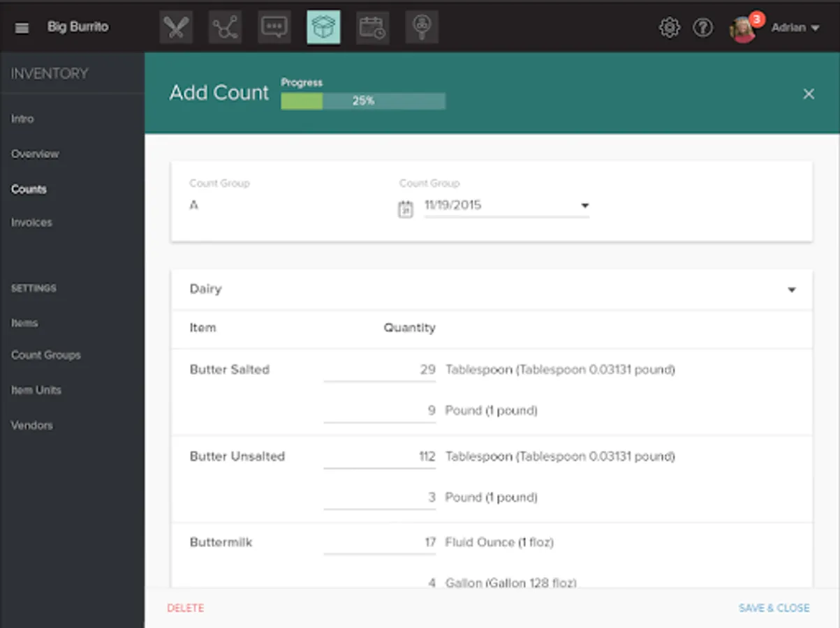The height and width of the screenshot is (628, 840).
Task: Open the branching nodes icon in toolbar
Action: coord(226,27)
